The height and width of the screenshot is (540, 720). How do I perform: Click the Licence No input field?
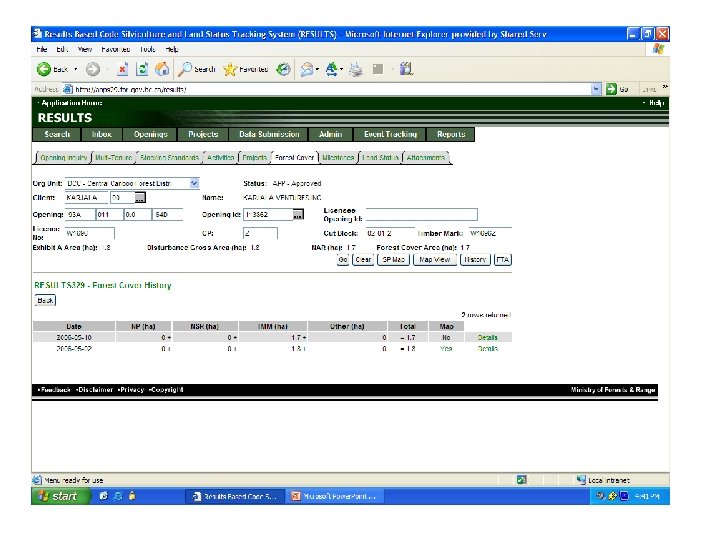tap(90, 233)
